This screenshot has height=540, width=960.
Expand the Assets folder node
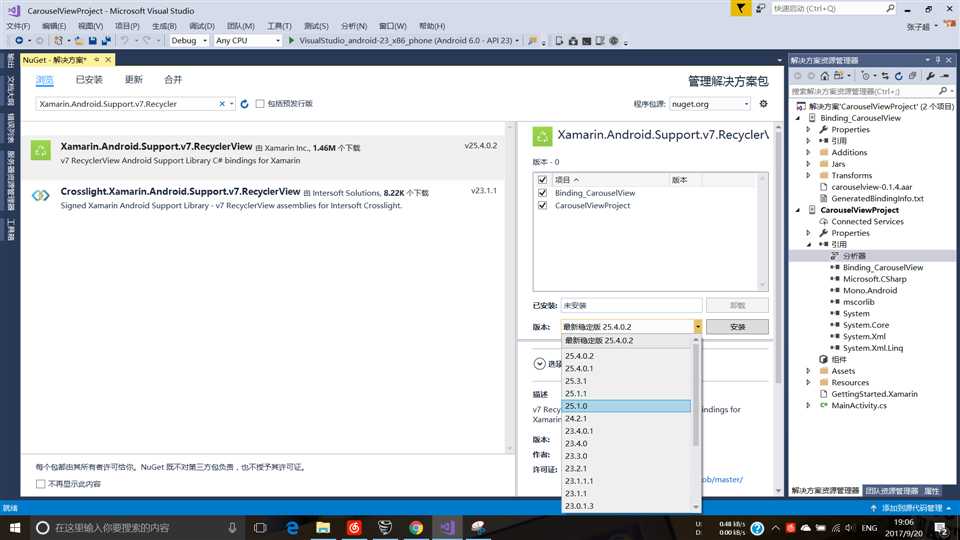pyautogui.click(x=808, y=371)
